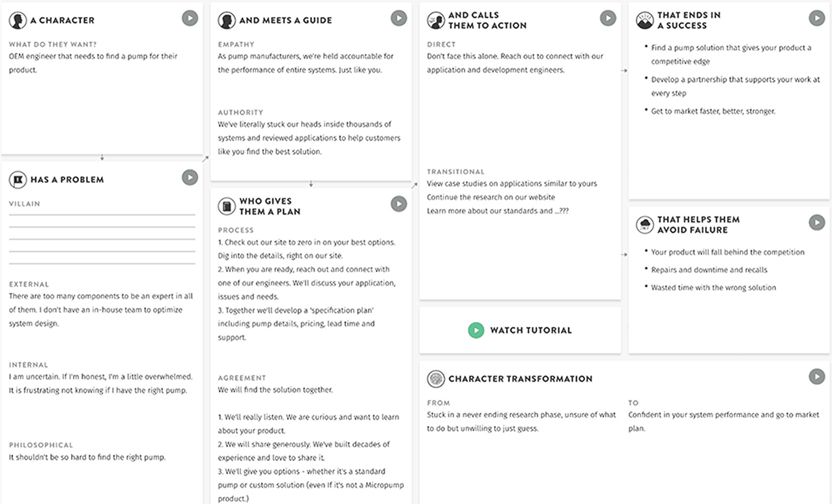Image resolution: width=832 pixels, height=504 pixels.
Task: Play the Who Gives Them A Plan video
Action: tap(399, 204)
